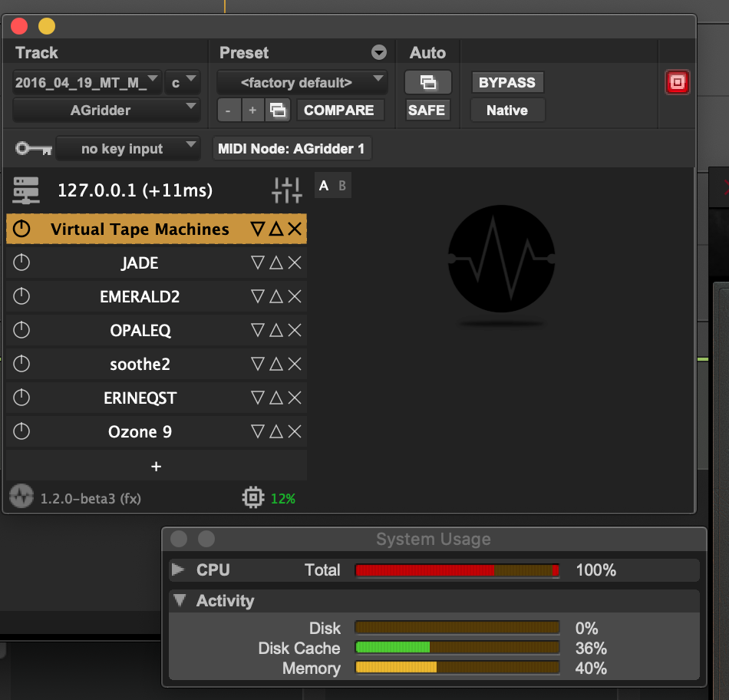Move Ozone 9 up
729x700 pixels.
click(276, 431)
